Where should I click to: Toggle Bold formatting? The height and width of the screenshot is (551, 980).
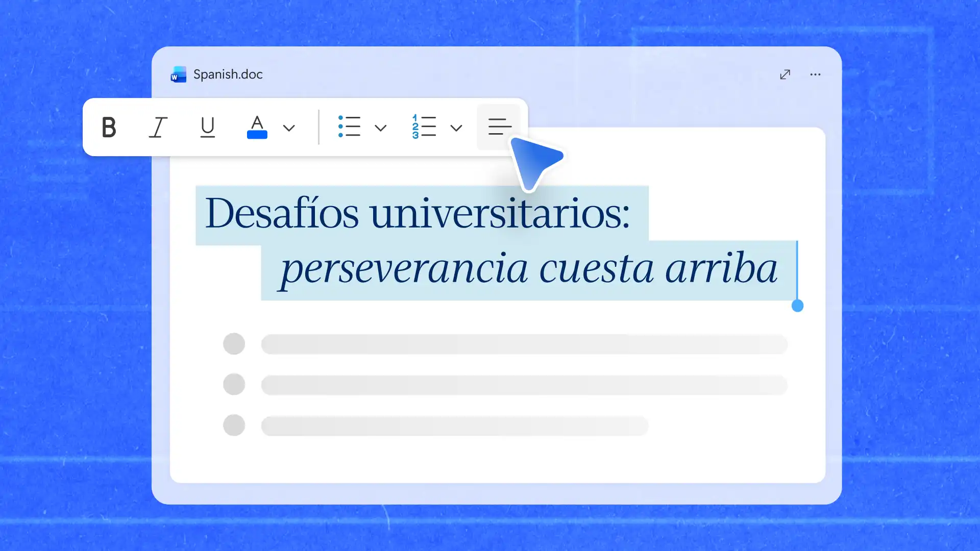click(109, 127)
